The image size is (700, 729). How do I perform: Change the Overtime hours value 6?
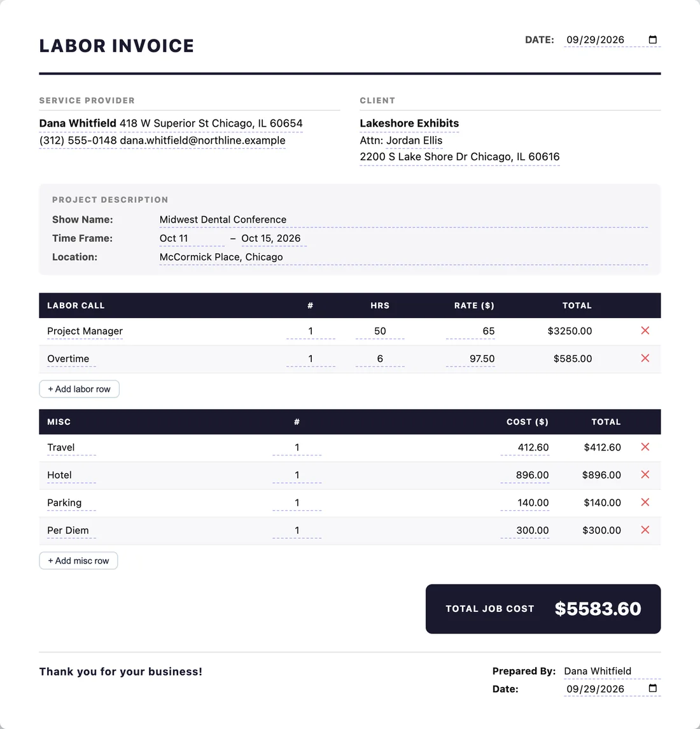point(380,359)
